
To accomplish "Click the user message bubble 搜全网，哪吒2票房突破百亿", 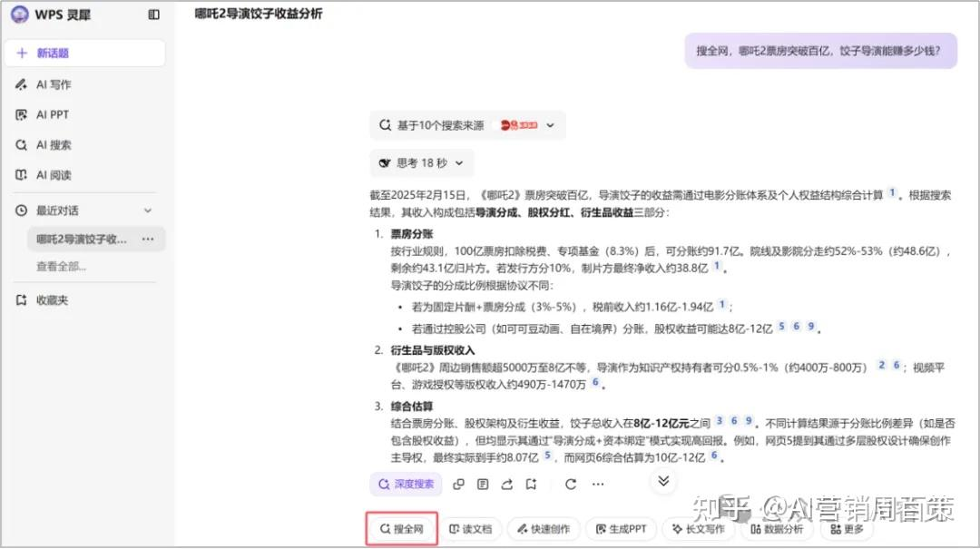I will click(x=820, y=51).
